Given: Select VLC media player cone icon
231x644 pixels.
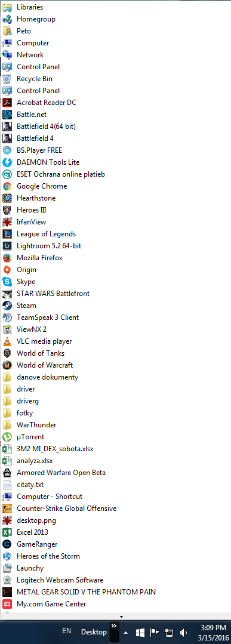Looking at the screenshot, I should (7, 341).
